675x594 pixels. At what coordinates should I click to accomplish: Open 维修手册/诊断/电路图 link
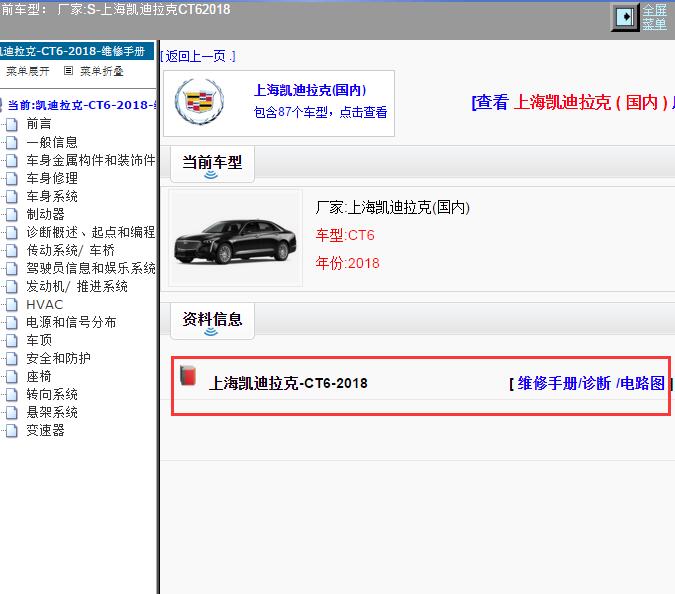point(591,383)
